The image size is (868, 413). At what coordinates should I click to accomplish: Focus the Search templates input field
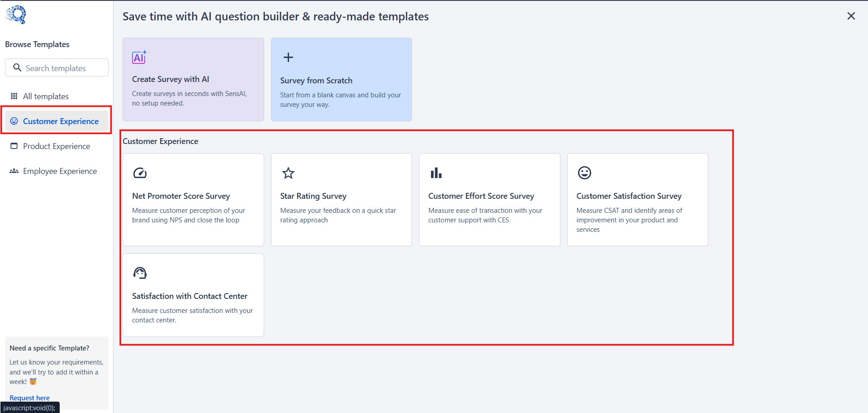[57, 67]
